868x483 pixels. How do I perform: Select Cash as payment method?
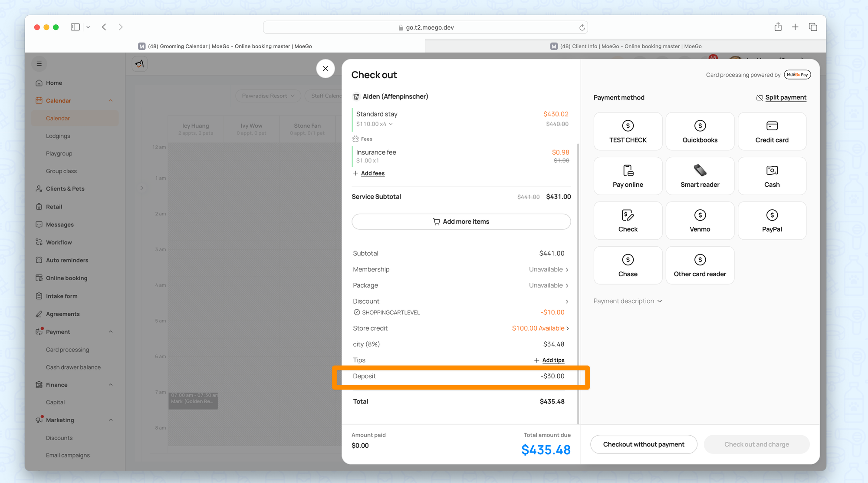[772, 176]
